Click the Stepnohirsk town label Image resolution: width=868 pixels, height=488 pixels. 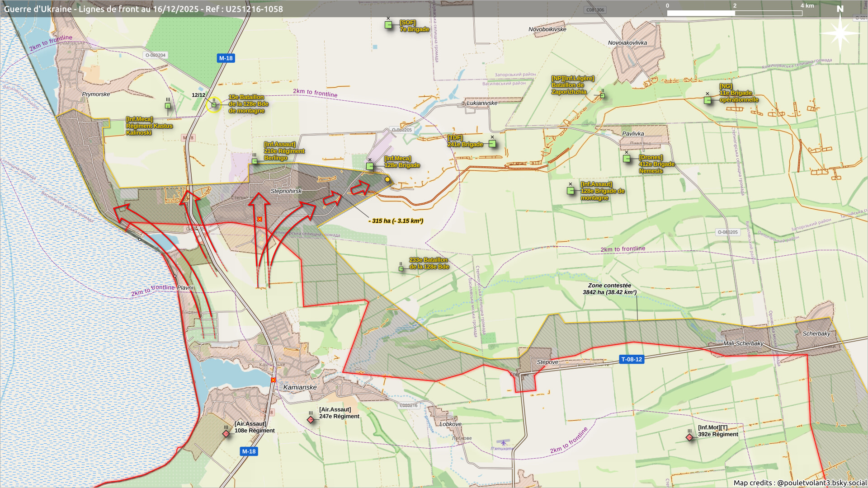pos(286,191)
